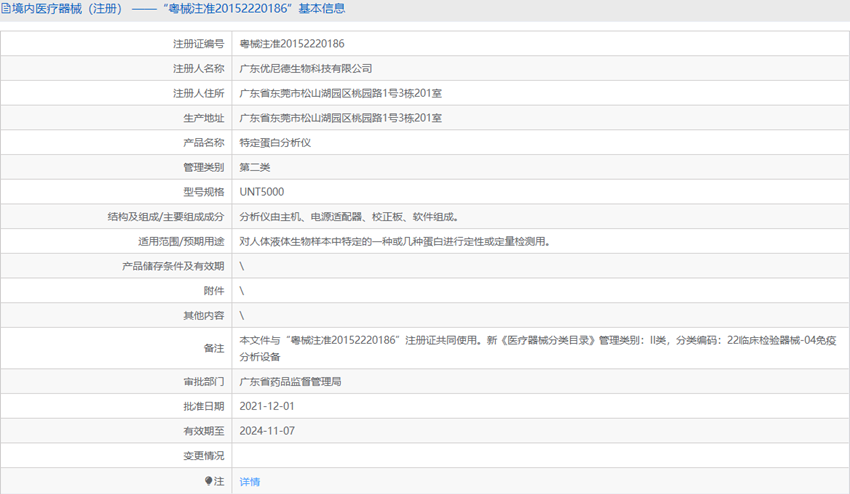
Task: Select the value 广东省药品监督管理局
Action: pyautogui.click(x=290, y=382)
